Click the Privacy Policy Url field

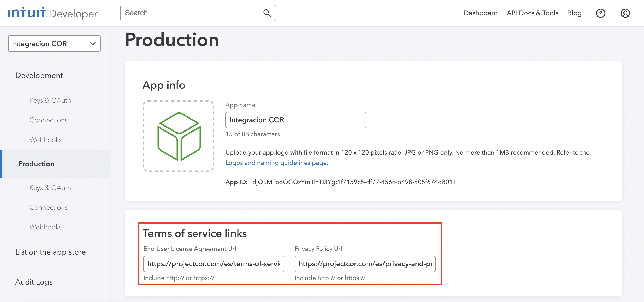click(x=365, y=264)
